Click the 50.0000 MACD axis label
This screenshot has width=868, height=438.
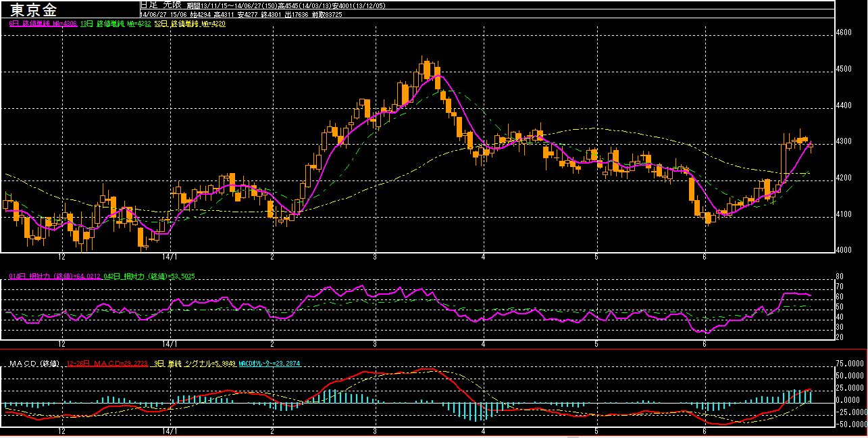[x=851, y=374]
